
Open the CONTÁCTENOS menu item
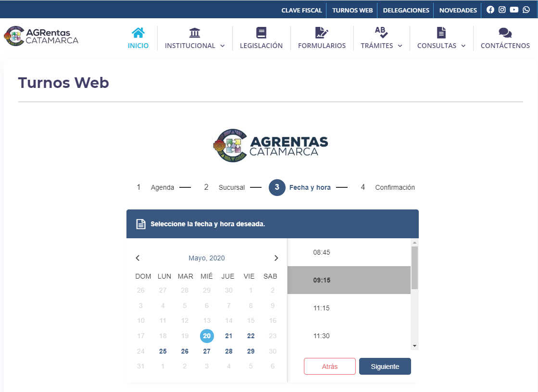(505, 46)
